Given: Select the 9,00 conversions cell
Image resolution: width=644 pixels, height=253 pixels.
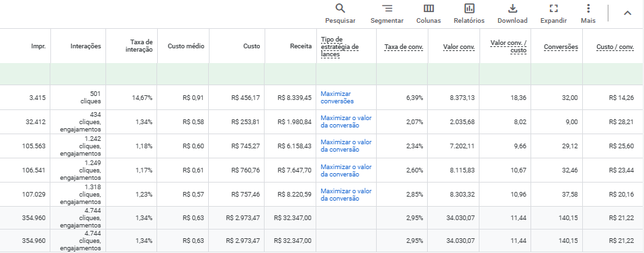Looking at the screenshot, I should 571,122.
